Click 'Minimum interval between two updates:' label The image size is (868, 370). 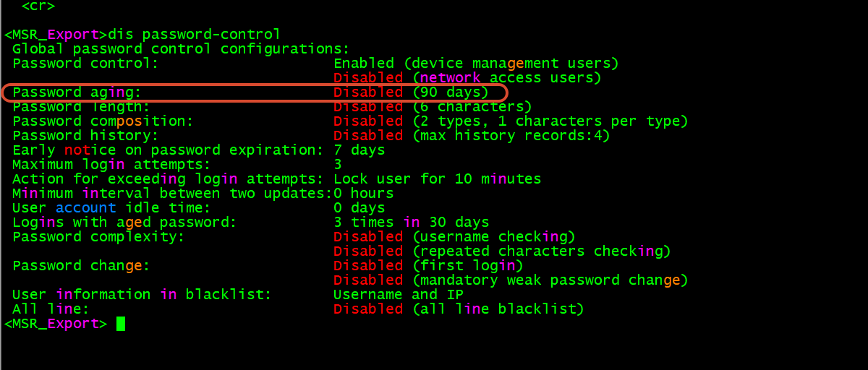pyautogui.click(x=172, y=194)
